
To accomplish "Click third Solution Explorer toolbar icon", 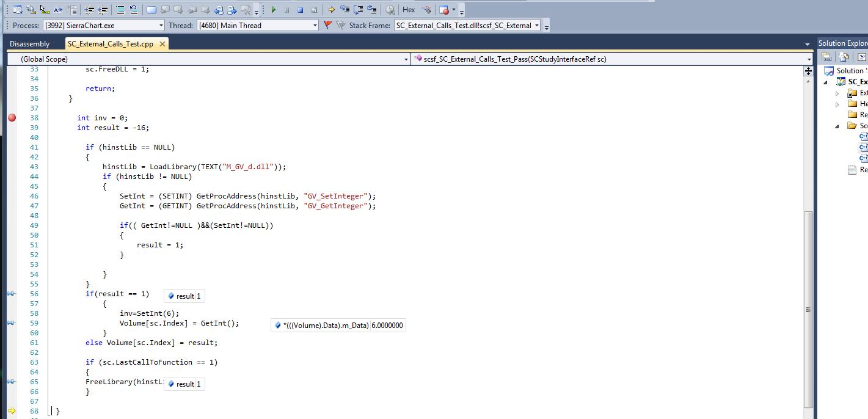I will (x=861, y=57).
